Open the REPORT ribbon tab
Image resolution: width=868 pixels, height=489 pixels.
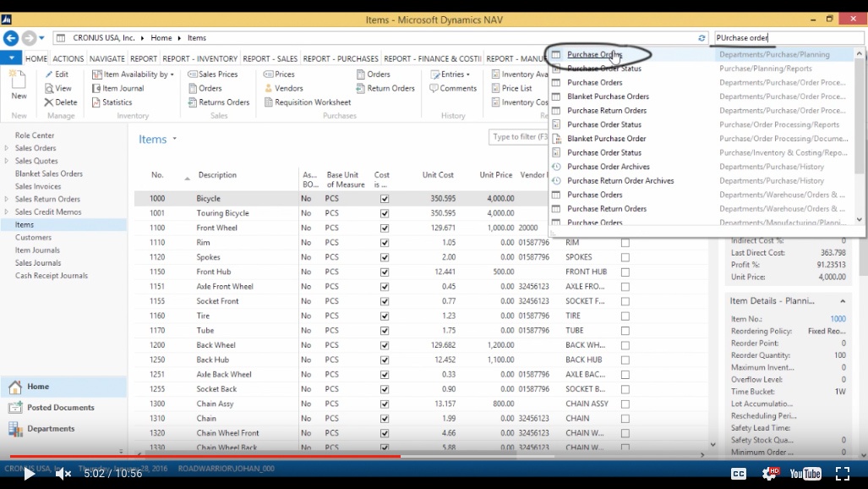click(144, 58)
